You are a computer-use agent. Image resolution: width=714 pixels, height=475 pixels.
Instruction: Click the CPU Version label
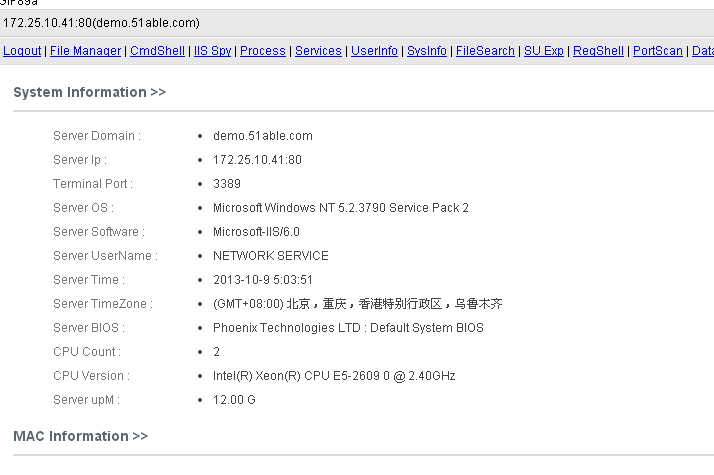coord(92,376)
